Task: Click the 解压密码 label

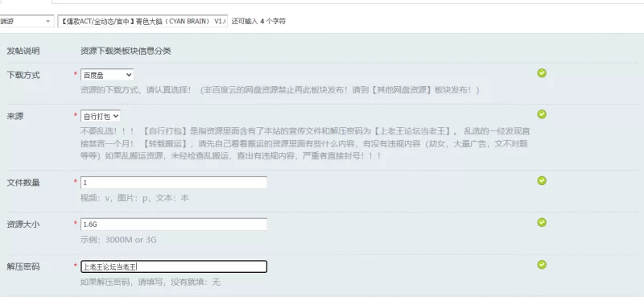Action: pyautogui.click(x=23, y=266)
